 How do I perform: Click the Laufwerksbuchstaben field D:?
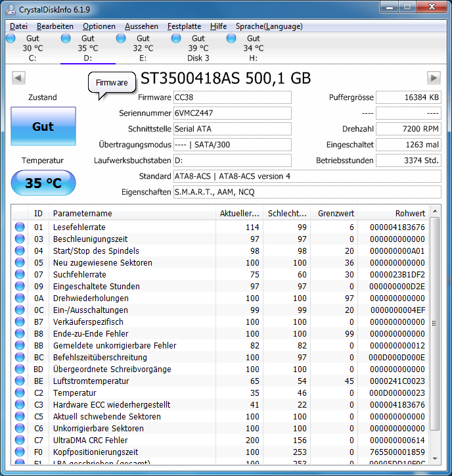point(233,160)
